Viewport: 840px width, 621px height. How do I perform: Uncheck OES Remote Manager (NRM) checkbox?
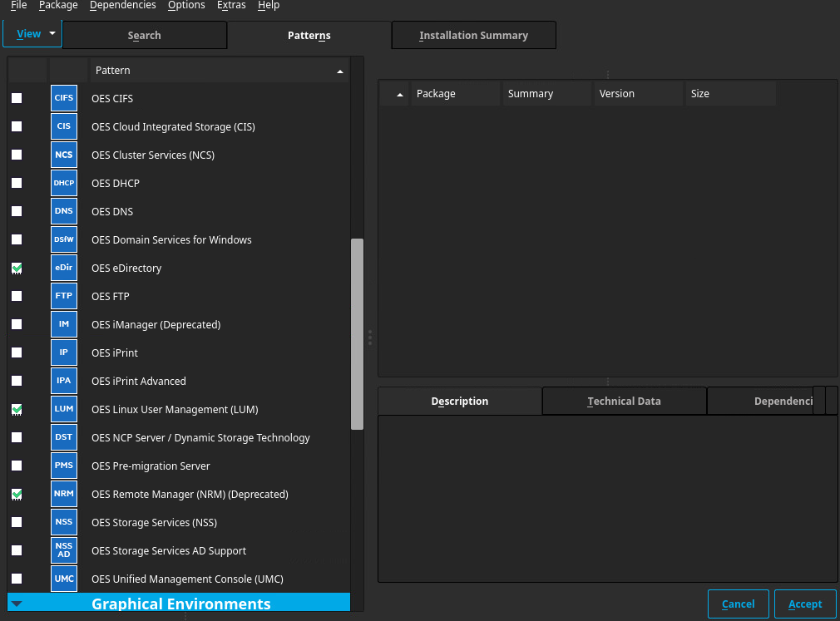[17, 494]
